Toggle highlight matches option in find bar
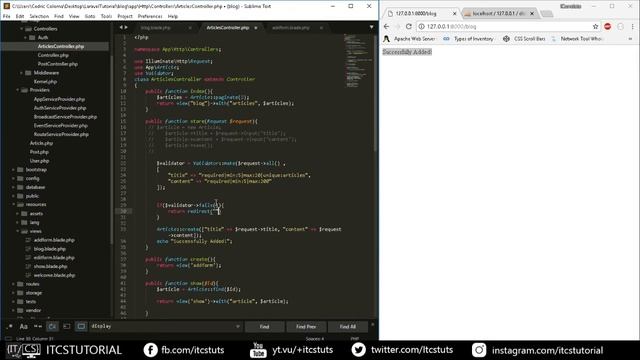The image size is (640, 360). point(81,327)
